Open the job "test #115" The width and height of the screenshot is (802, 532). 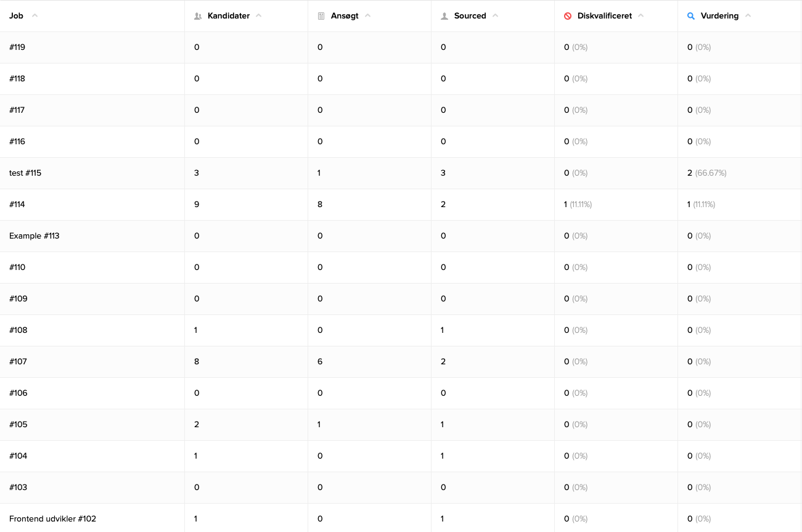[25, 173]
